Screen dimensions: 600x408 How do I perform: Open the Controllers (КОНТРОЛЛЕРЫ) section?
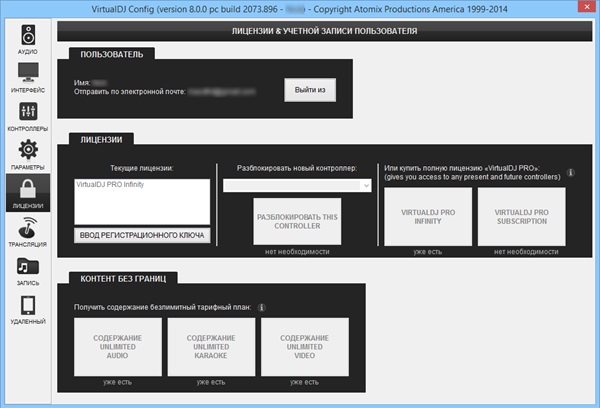click(27, 115)
